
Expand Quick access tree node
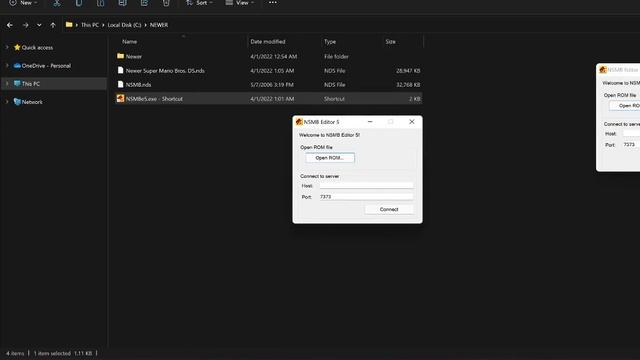[7, 47]
